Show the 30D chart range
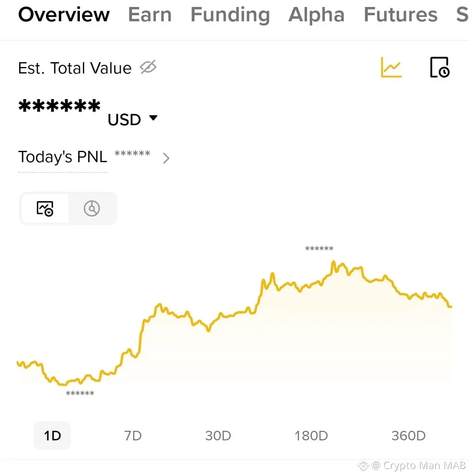 tap(218, 436)
